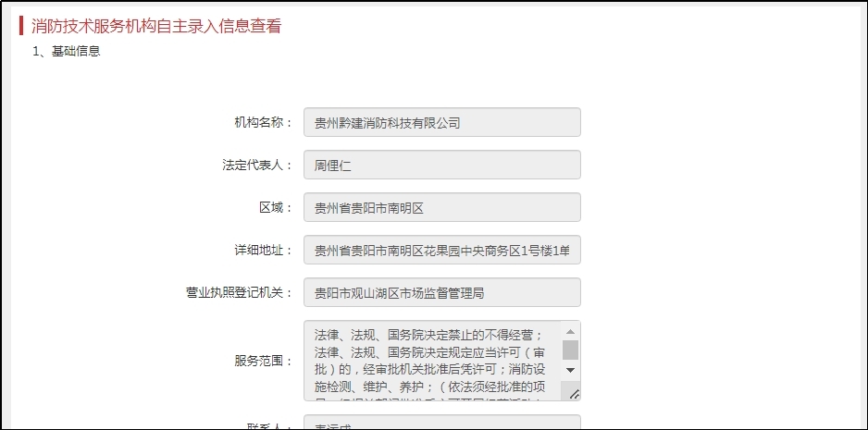Select the 区域 field with 贵州省贵阳市南明区
This screenshot has width=868, height=430.
click(441, 207)
